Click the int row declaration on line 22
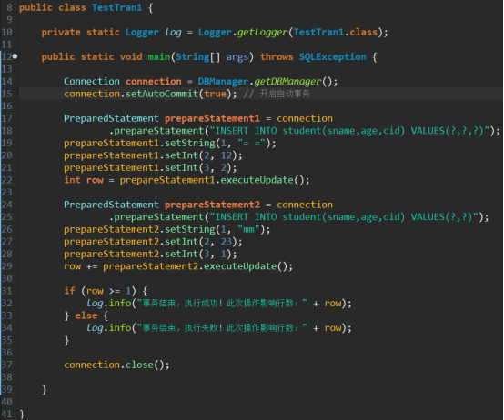The image size is (504, 420). (84, 180)
